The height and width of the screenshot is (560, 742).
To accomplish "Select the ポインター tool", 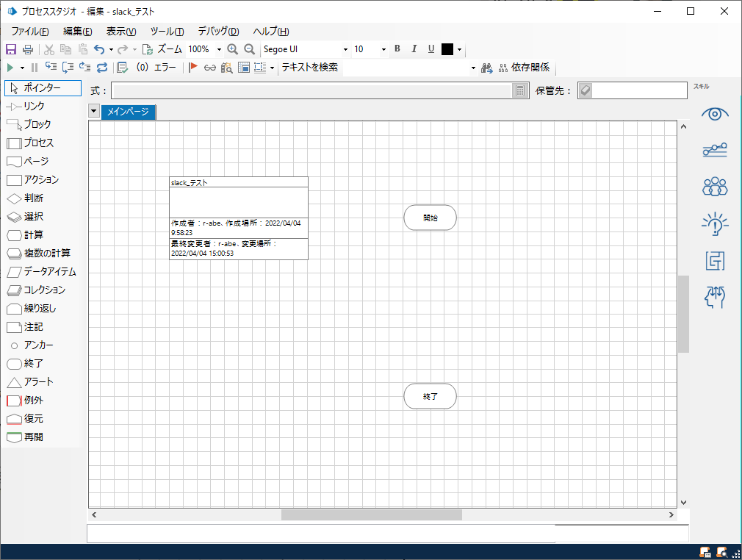I will coord(43,87).
